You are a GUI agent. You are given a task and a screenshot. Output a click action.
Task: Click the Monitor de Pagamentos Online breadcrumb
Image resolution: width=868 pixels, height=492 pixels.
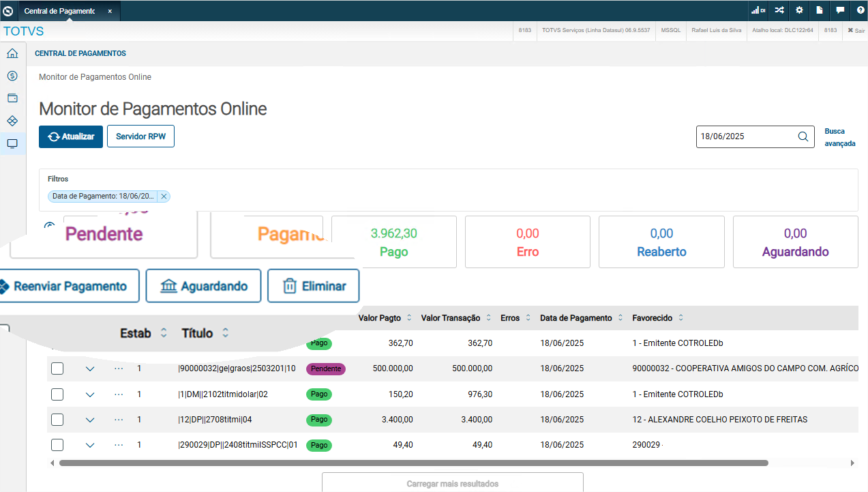coord(95,77)
